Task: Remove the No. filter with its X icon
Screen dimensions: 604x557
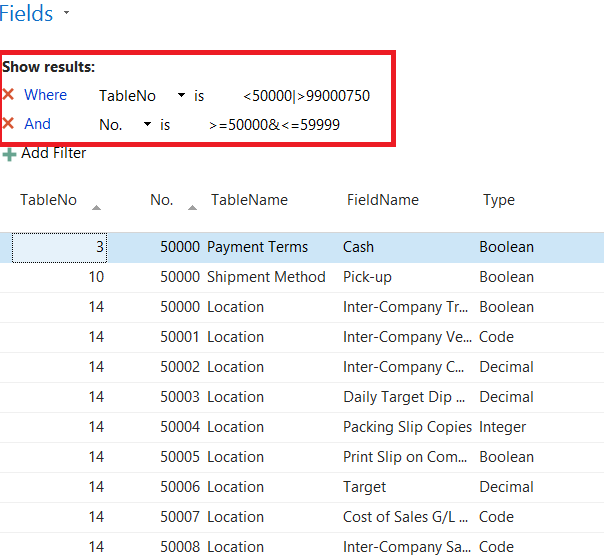Action: (x=8, y=124)
